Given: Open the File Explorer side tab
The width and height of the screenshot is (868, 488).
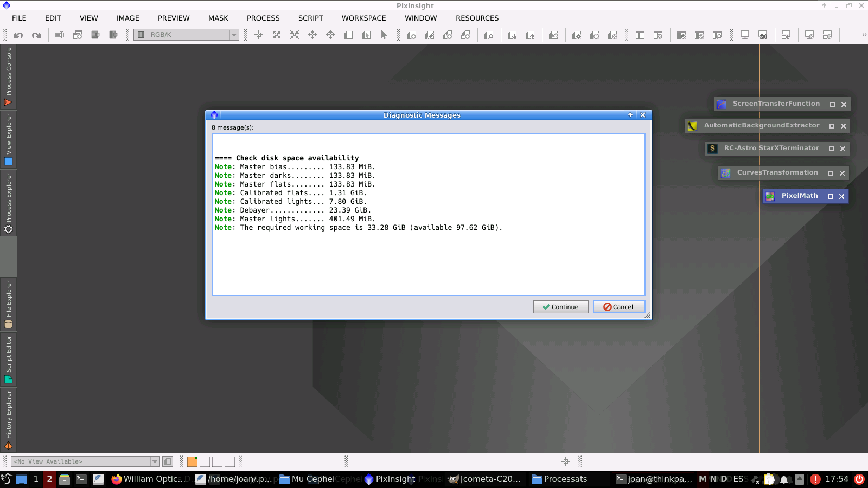Looking at the screenshot, I should [8, 304].
